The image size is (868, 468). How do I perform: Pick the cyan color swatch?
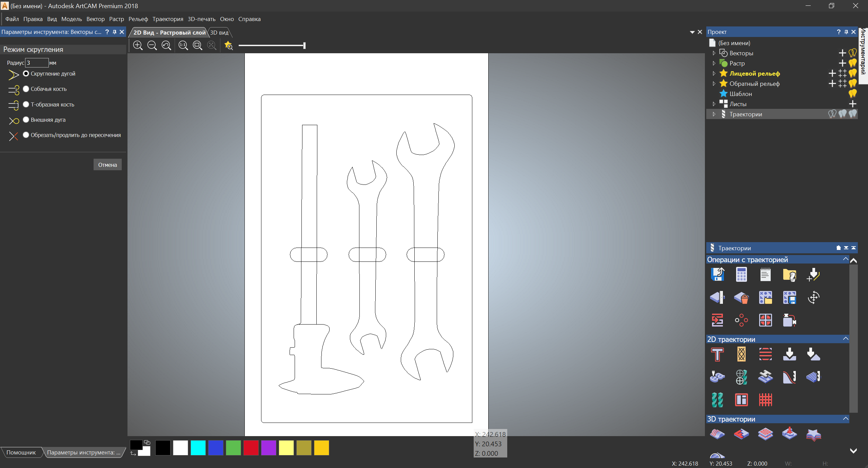(x=198, y=448)
